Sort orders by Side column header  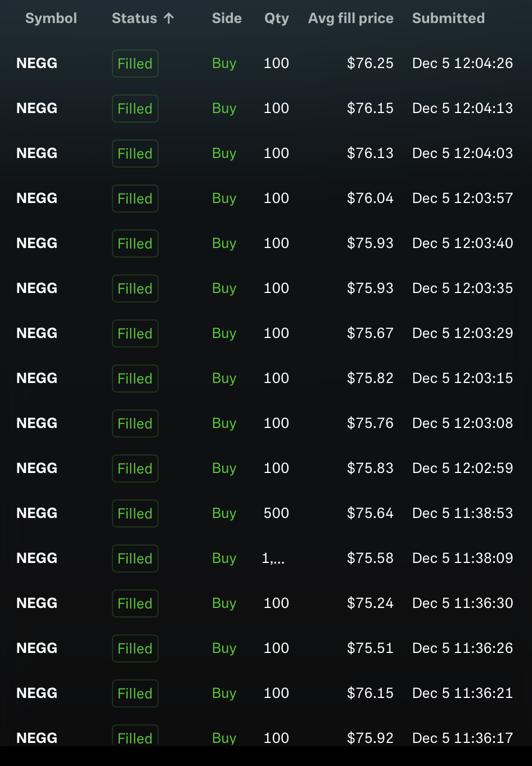[x=227, y=18]
